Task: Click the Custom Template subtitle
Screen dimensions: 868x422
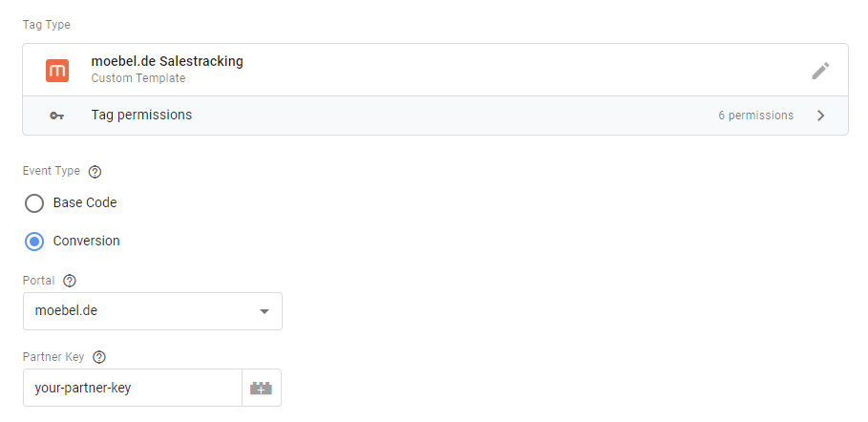Action: [138, 78]
